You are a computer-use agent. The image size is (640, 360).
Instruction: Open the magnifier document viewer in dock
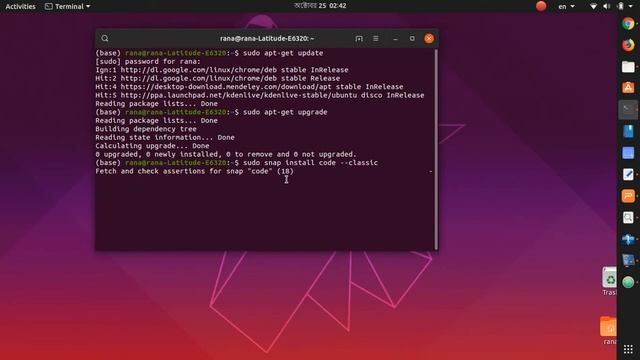[x=628, y=218]
